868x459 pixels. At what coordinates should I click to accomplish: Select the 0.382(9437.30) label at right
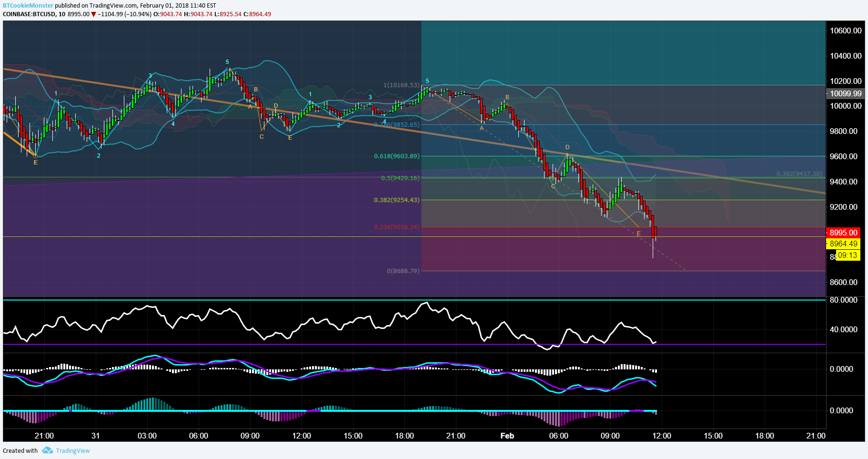coord(799,174)
